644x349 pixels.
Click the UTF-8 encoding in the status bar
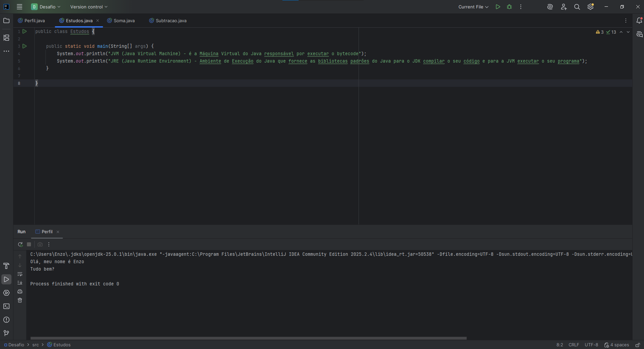pos(591,345)
